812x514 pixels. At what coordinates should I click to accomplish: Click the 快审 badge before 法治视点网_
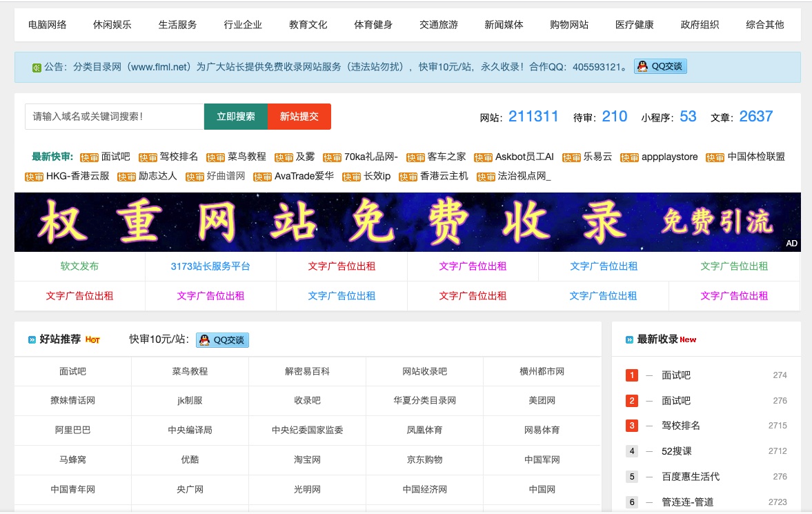(x=486, y=177)
